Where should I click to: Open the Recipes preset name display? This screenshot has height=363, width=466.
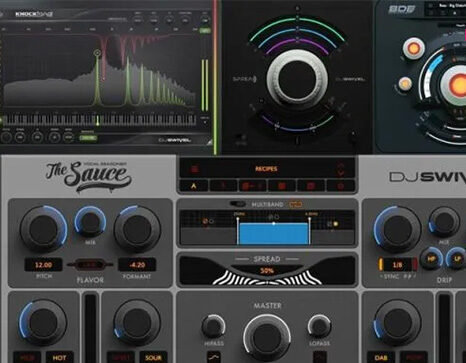(266, 169)
